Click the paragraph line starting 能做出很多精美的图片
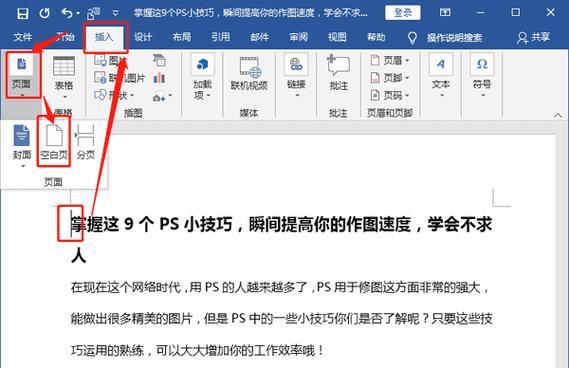 click(x=281, y=319)
